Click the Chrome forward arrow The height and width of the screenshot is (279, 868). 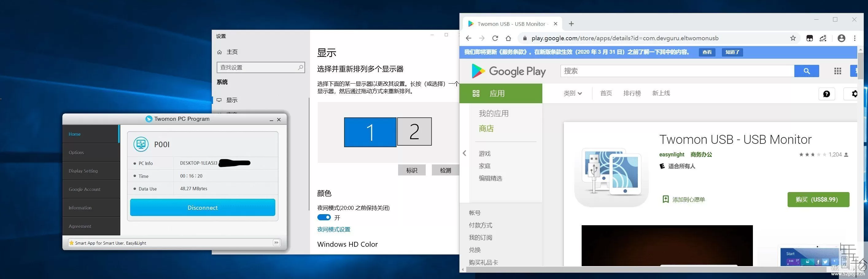click(482, 38)
